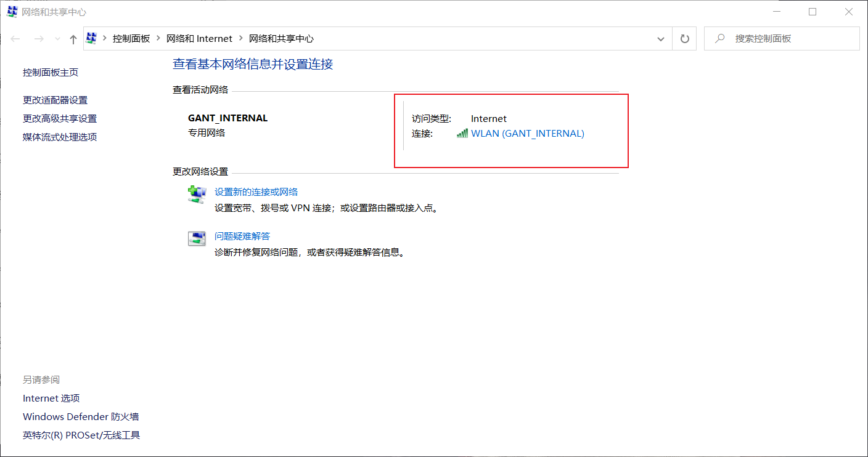
Task: Open 更改高级共享设置
Action: 60,119
